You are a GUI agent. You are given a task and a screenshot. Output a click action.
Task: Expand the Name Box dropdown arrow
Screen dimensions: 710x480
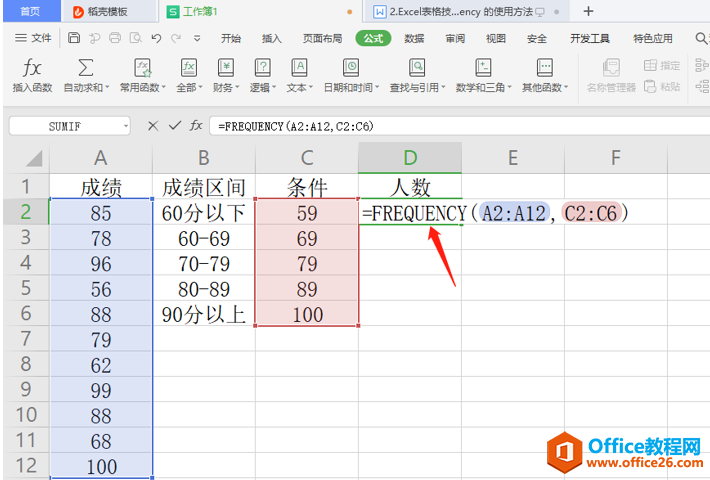[126, 126]
